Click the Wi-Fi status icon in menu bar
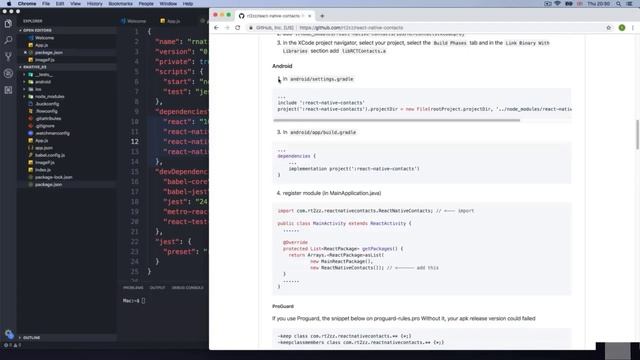 pyautogui.click(x=557, y=4)
